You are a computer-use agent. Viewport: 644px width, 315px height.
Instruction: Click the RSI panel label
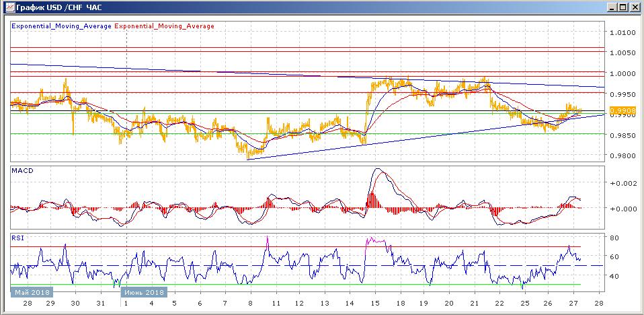17,238
